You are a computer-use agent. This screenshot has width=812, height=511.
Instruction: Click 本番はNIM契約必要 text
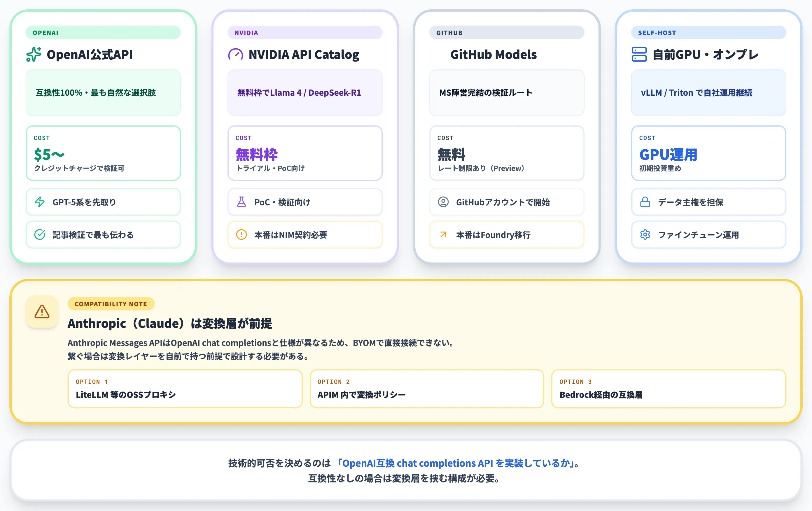click(x=291, y=235)
